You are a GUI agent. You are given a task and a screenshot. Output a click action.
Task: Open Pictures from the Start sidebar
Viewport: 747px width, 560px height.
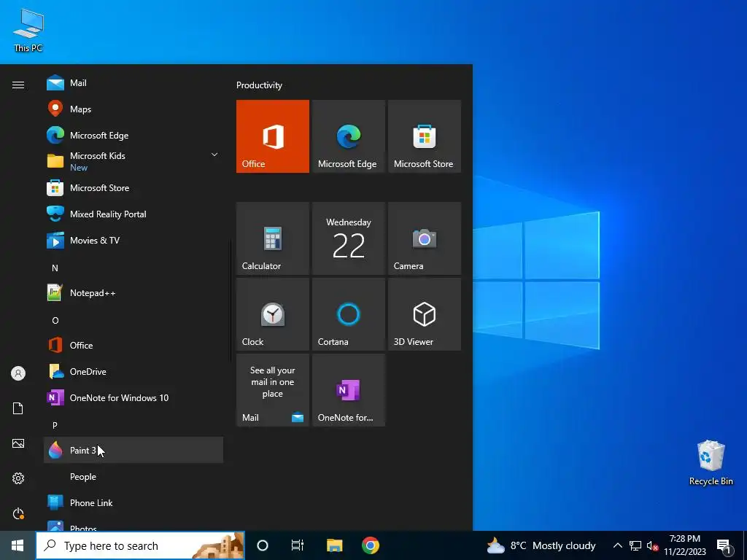pyautogui.click(x=18, y=443)
